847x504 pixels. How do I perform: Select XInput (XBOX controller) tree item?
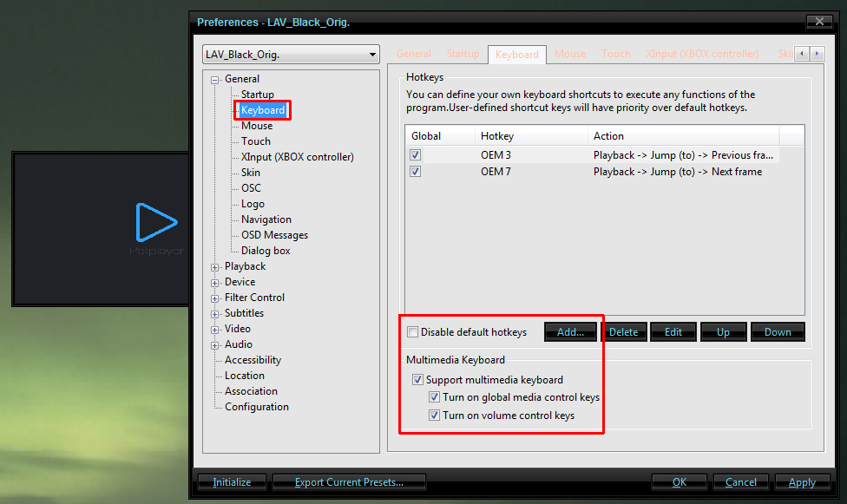click(x=297, y=157)
